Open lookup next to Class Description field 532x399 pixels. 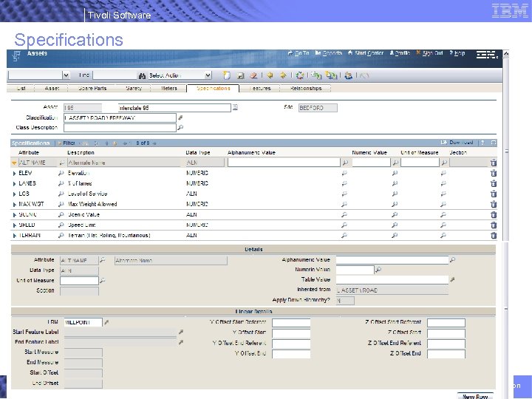pyautogui.click(x=180, y=128)
